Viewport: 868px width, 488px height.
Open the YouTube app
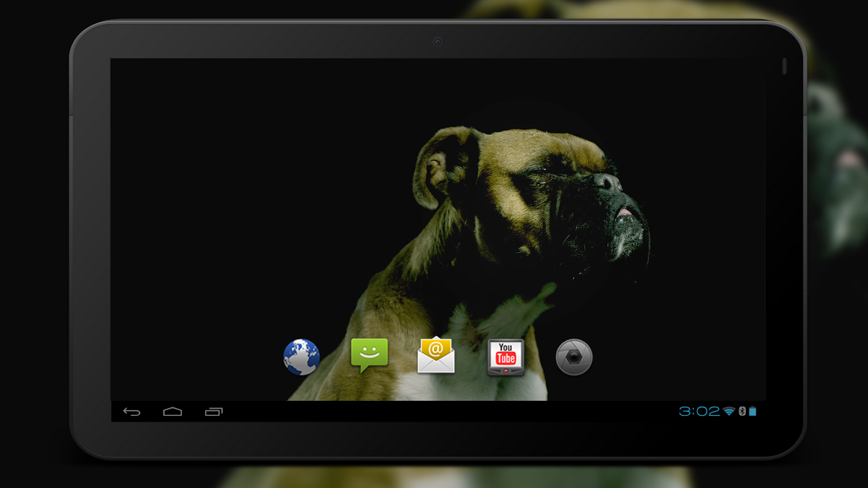pos(506,357)
